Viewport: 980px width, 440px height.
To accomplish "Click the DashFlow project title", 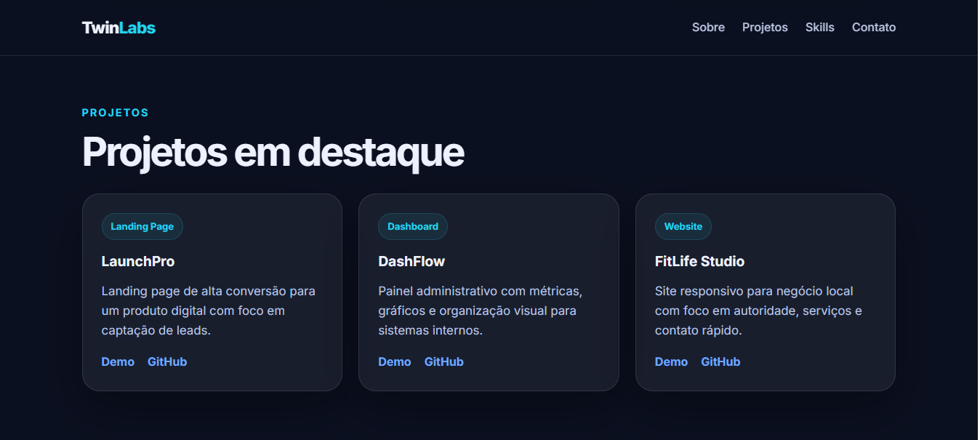I will [411, 261].
